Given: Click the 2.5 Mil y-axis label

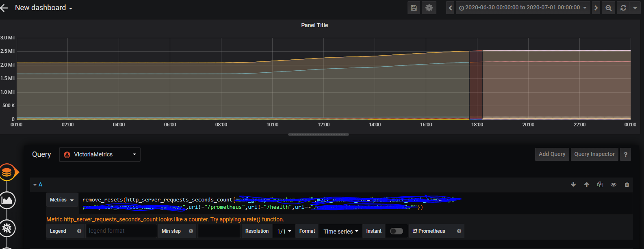Looking at the screenshot, I should click(x=7, y=51).
